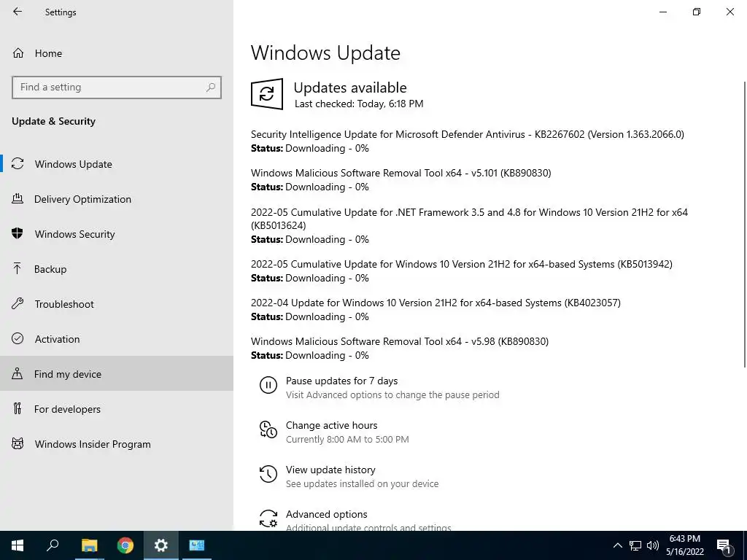Click 'Visit Advanced options to change the pause period'
This screenshot has width=747, height=560.
392,394
